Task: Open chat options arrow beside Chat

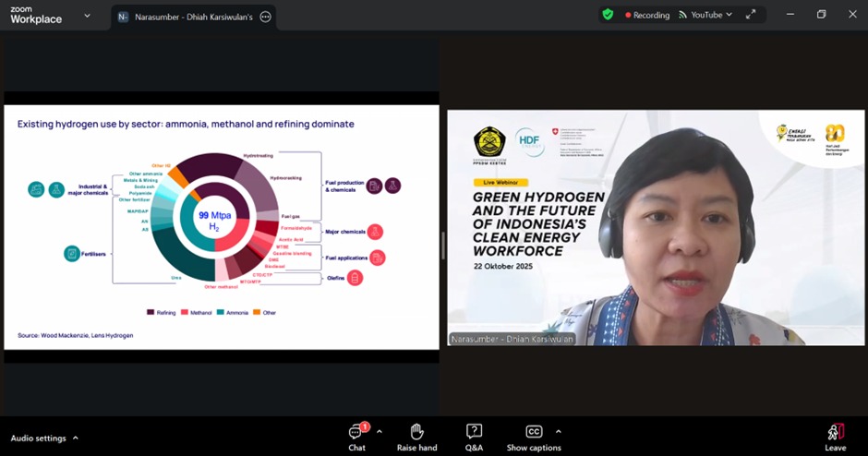Action: (x=380, y=431)
